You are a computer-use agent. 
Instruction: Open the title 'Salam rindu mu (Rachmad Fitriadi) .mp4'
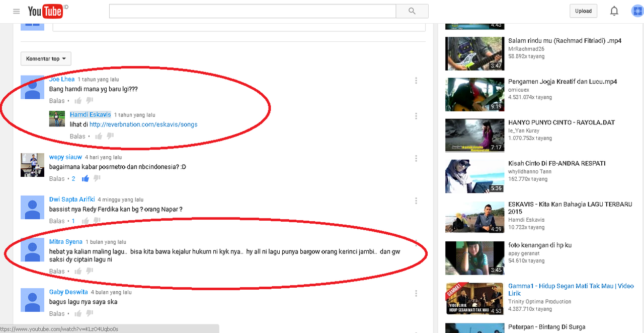[x=565, y=41]
